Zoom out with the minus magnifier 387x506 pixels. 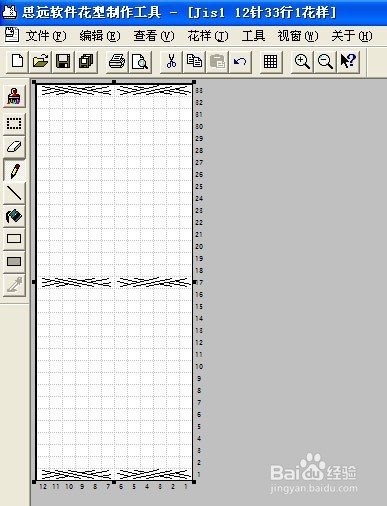325,62
